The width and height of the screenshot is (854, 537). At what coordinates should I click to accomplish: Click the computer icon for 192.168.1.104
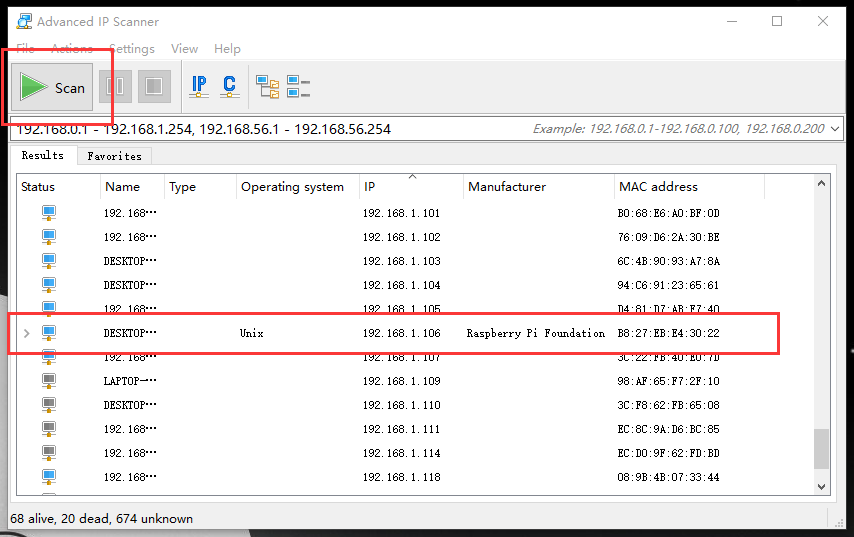tap(49, 285)
